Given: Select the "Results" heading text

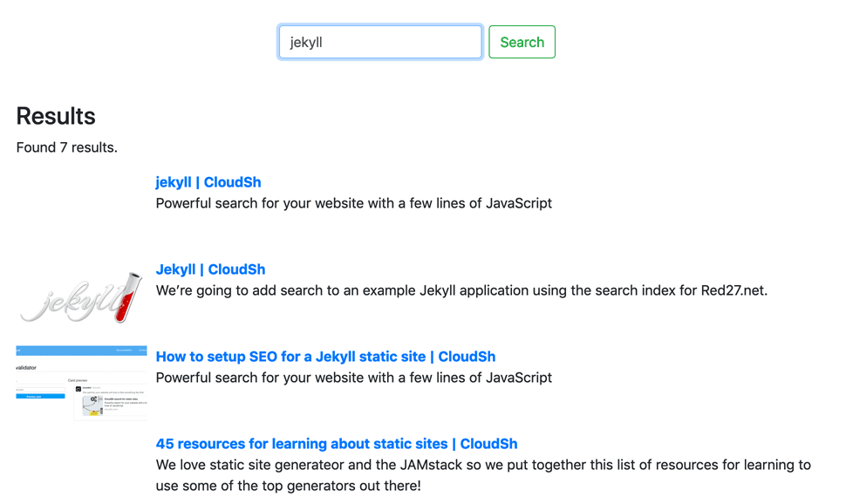Looking at the screenshot, I should point(56,116).
